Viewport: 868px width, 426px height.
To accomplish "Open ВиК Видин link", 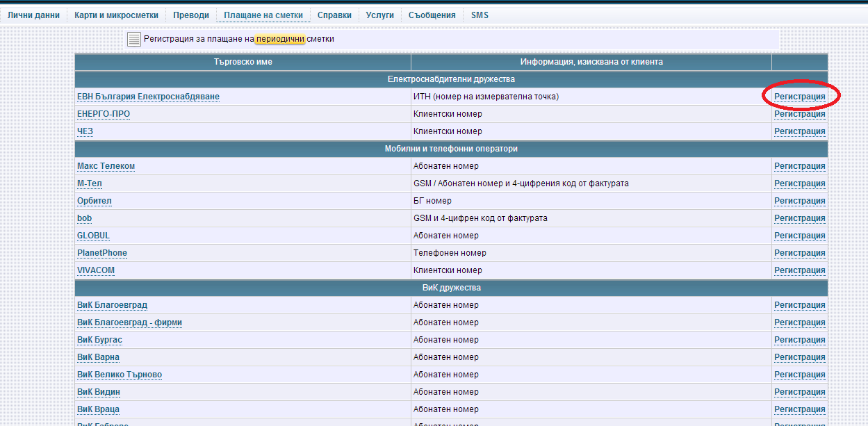I will pos(99,392).
